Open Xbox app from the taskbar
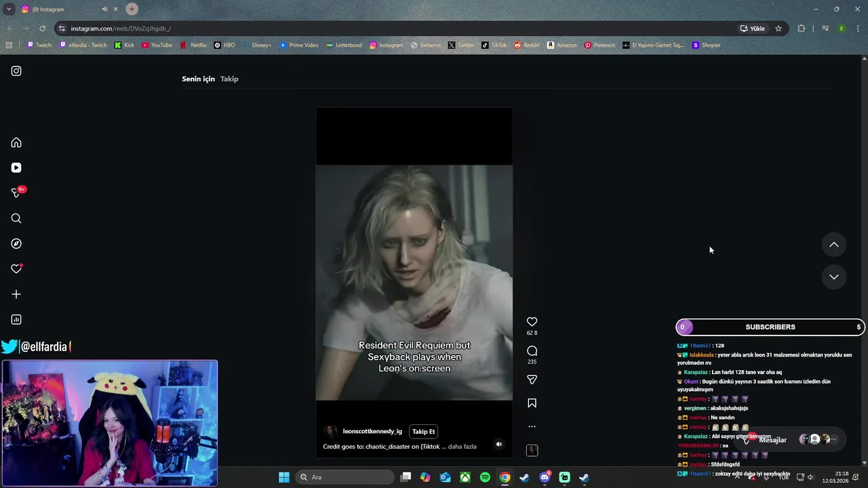 [x=465, y=477]
